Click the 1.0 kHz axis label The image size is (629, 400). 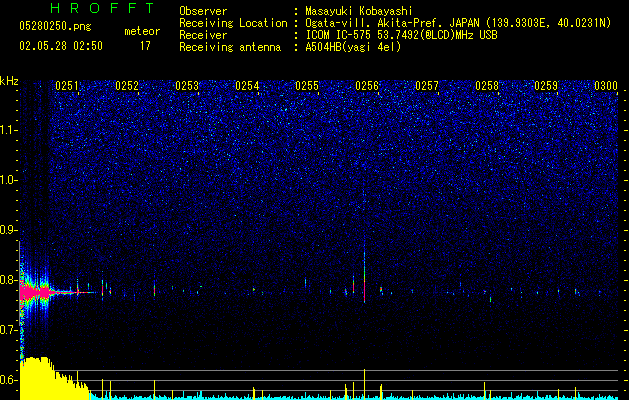tap(9, 180)
